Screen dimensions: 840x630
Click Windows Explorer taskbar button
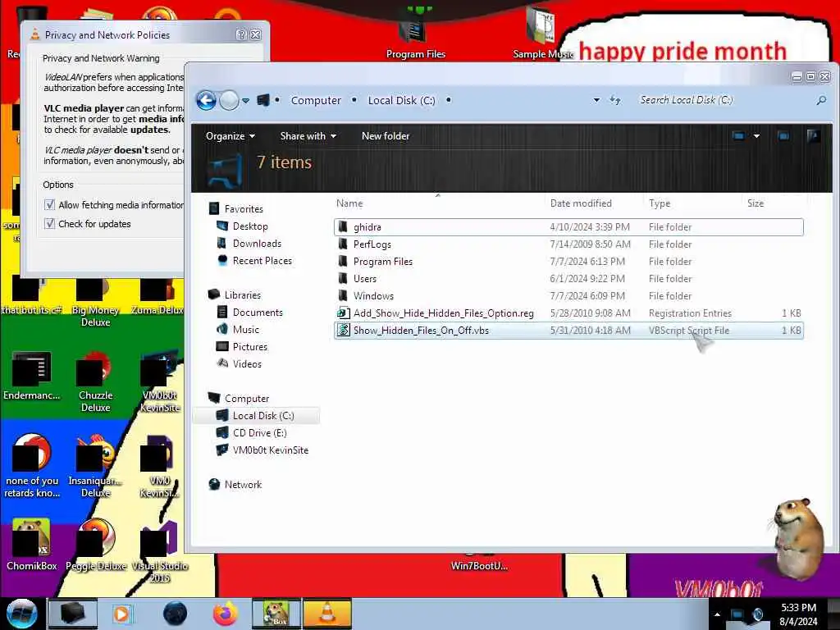click(x=73, y=614)
